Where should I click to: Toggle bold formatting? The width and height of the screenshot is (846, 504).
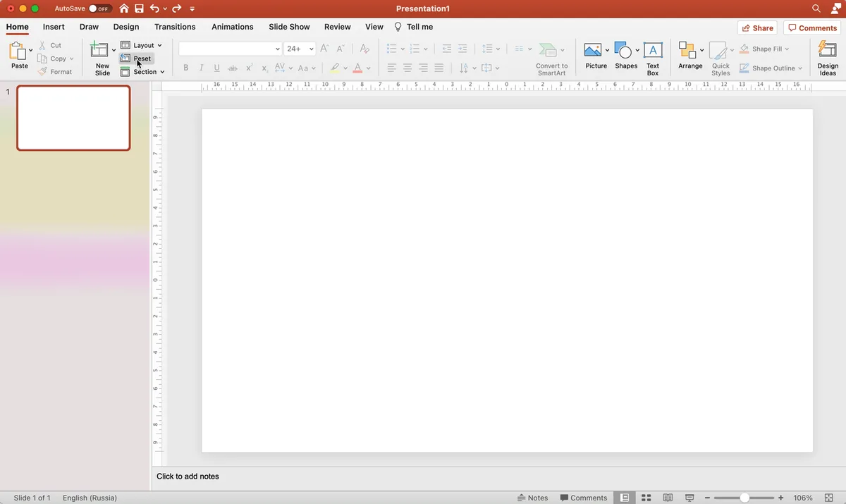tap(186, 68)
